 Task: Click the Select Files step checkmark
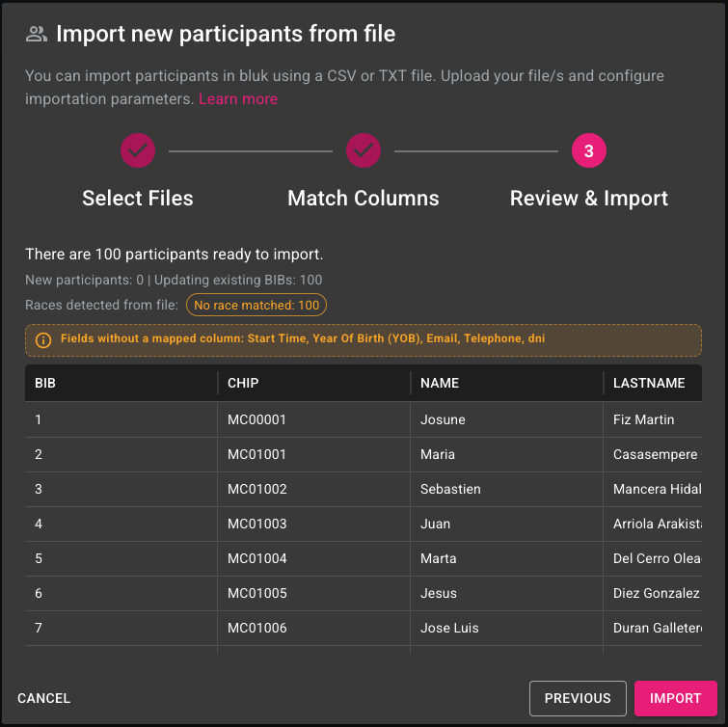[x=138, y=150]
